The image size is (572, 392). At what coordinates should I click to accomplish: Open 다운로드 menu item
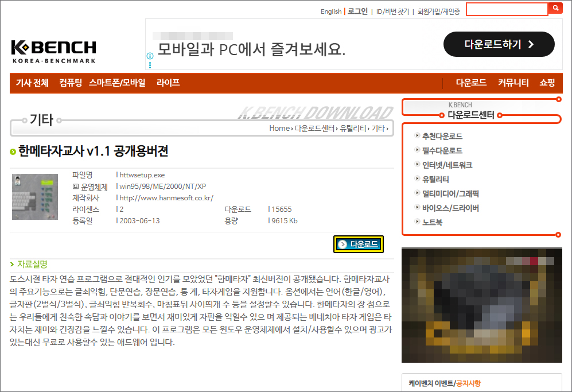click(471, 83)
